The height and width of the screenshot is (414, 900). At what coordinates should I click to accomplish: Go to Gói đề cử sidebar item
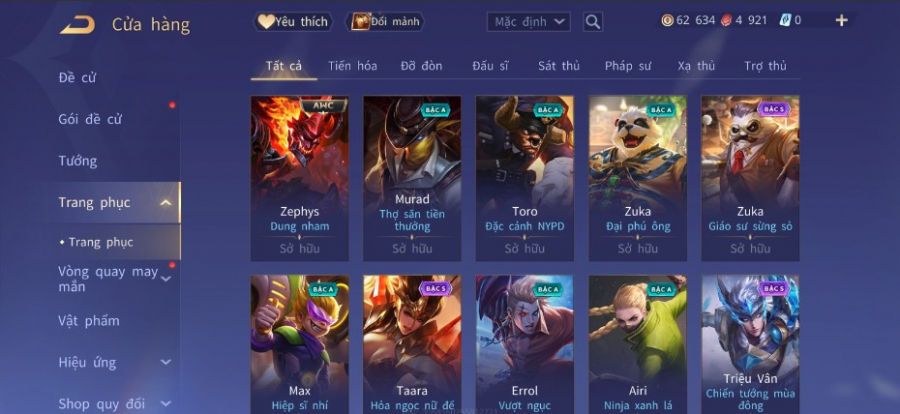tap(90, 119)
